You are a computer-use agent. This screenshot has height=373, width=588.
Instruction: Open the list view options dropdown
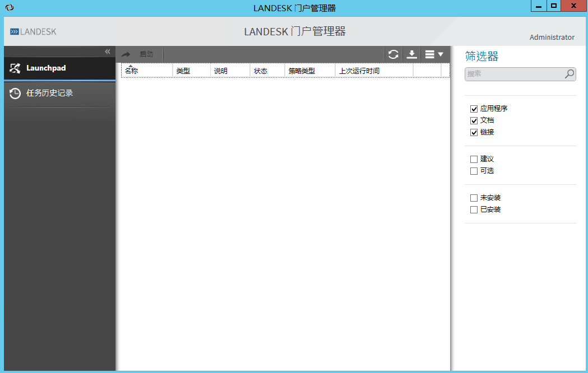coord(434,54)
